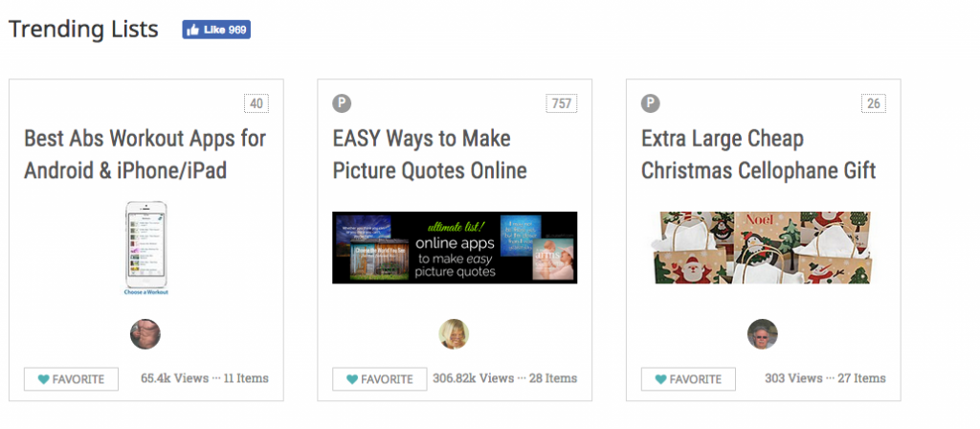980x429 pixels.
Task: Click the 26 count badge
Action: [873, 103]
